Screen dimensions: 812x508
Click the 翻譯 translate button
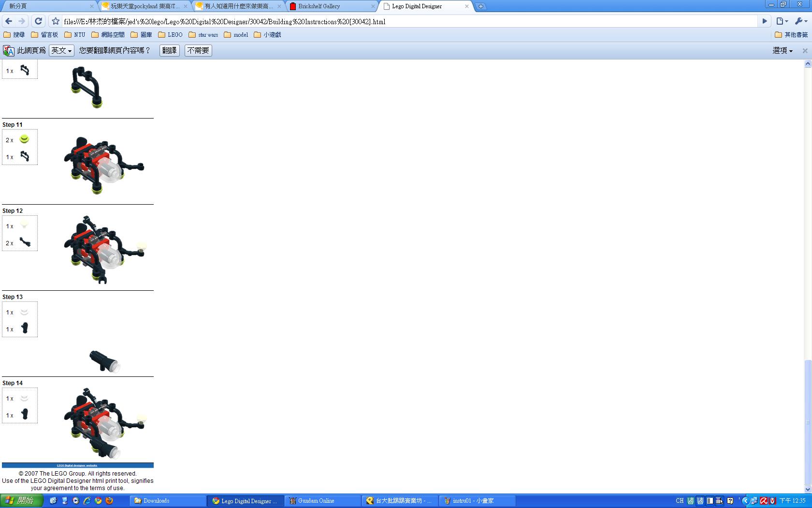click(170, 50)
